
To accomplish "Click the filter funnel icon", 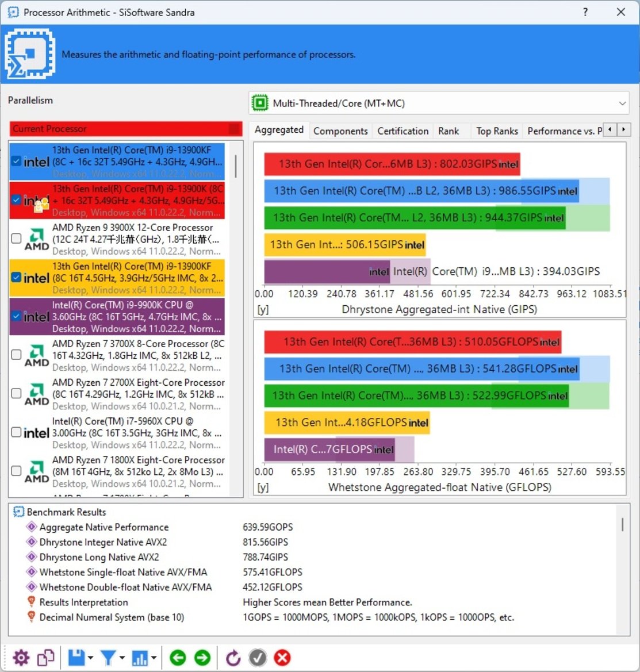I will click(108, 658).
